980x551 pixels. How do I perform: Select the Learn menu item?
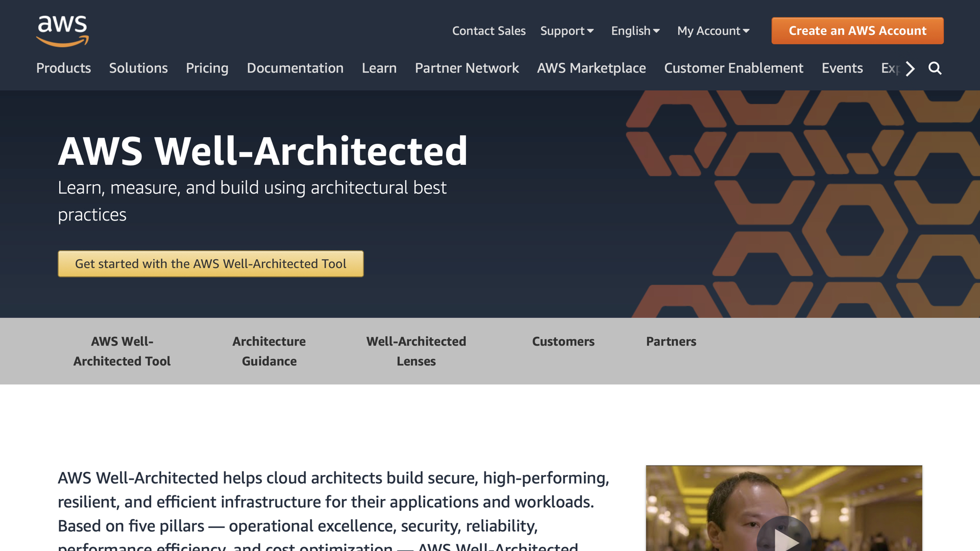(379, 68)
